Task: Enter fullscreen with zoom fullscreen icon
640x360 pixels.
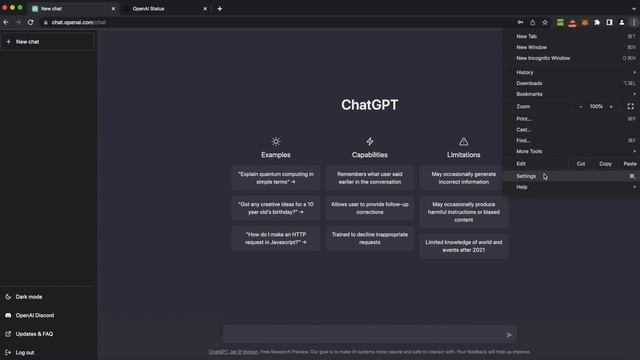Action: click(631, 107)
